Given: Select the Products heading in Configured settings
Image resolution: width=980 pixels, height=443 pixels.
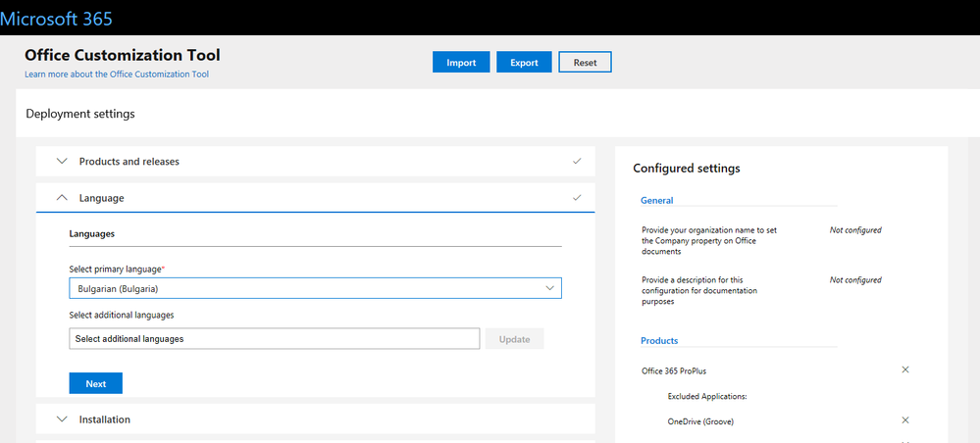Looking at the screenshot, I should pyautogui.click(x=659, y=340).
